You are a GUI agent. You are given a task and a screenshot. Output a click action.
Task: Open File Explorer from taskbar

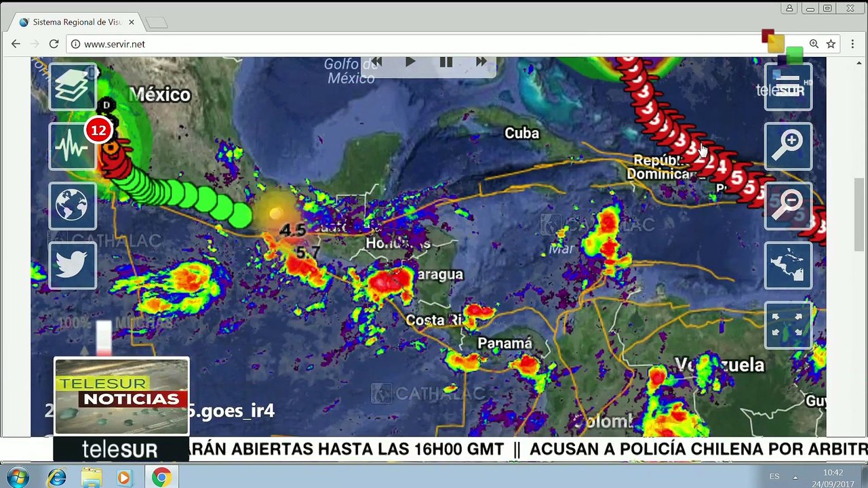(92, 478)
